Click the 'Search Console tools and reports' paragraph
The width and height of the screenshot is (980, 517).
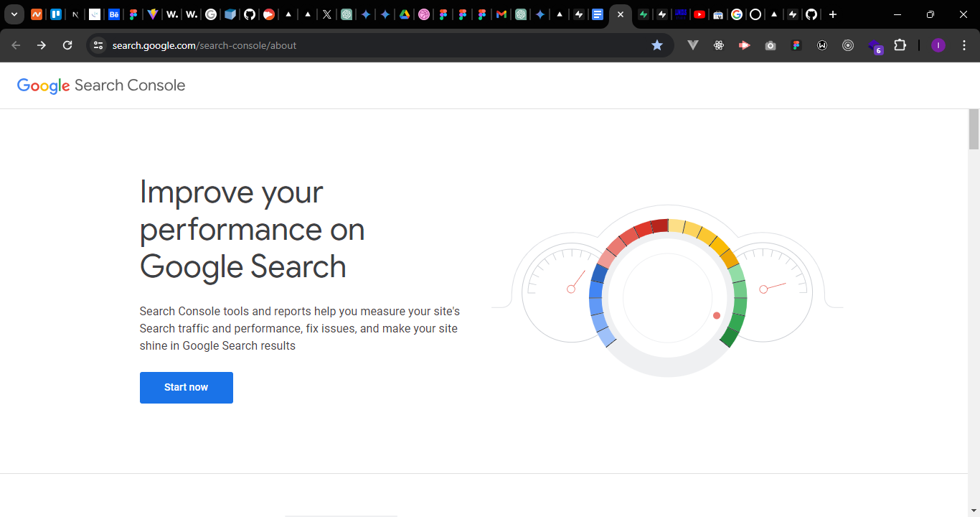tap(300, 329)
